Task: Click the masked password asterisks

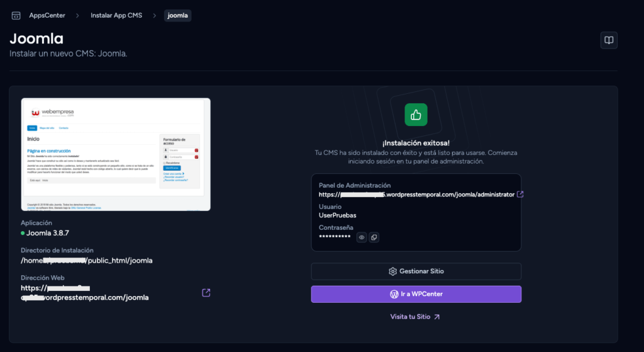Action: click(335, 237)
